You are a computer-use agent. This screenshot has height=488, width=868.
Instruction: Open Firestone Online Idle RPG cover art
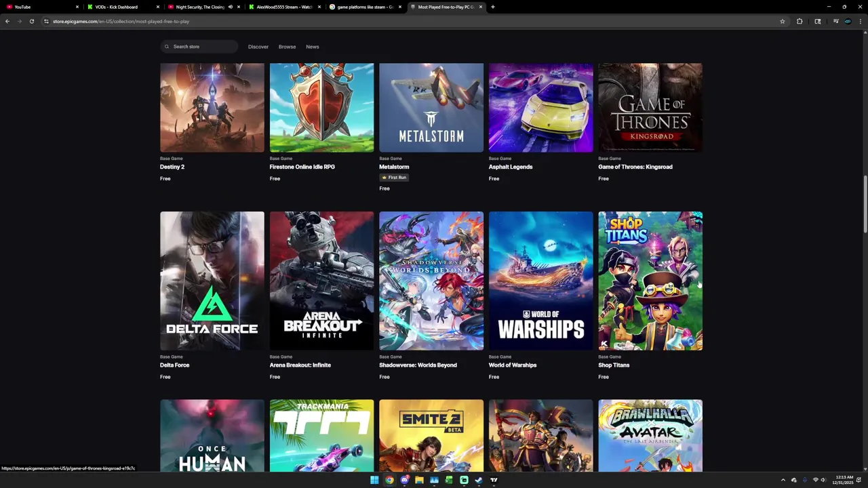tap(321, 108)
